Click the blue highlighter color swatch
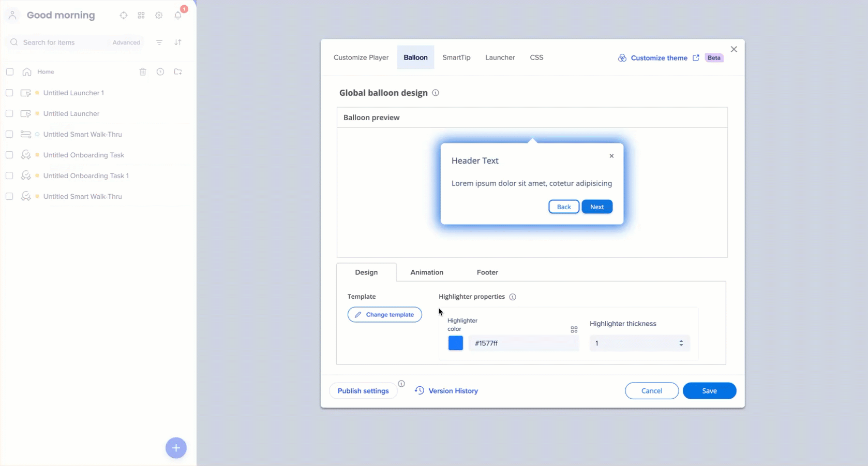This screenshot has width=868, height=466. (x=455, y=343)
